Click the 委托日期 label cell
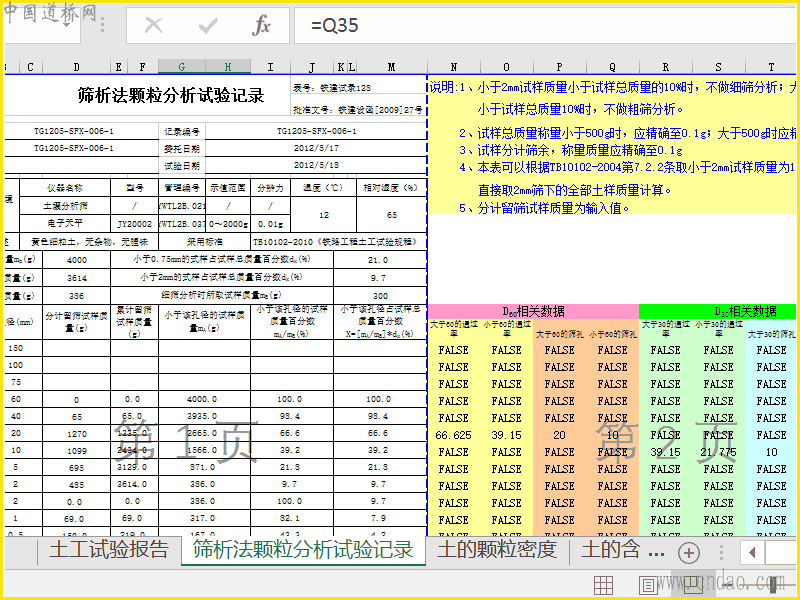 (x=182, y=148)
